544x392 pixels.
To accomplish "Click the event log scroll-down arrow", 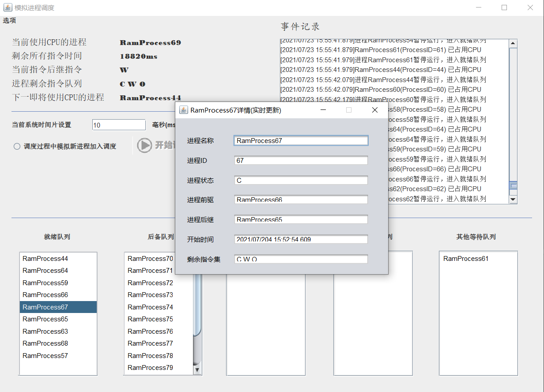I will (x=514, y=200).
